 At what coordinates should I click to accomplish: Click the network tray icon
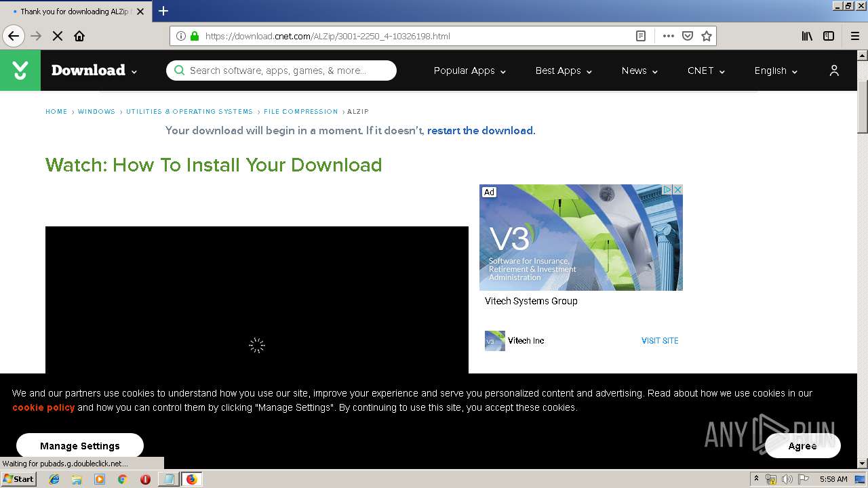pos(771,479)
